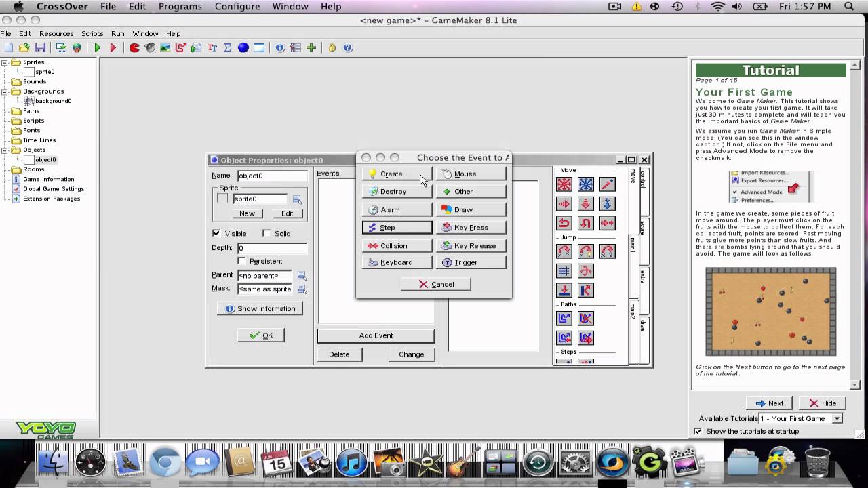
Task: Collapse the Objects folder in resource tree
Action: click(5, 150)
